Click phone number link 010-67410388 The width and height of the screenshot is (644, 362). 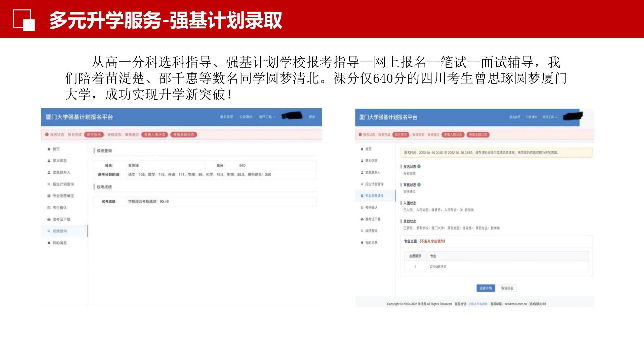tap(478, 304)
